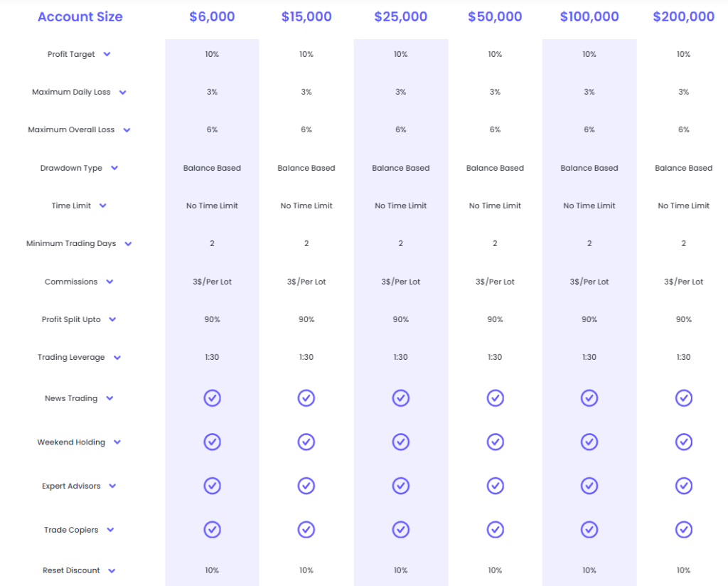Click Expert Advisors checkmark for $6,000 account

coord(212,486)
